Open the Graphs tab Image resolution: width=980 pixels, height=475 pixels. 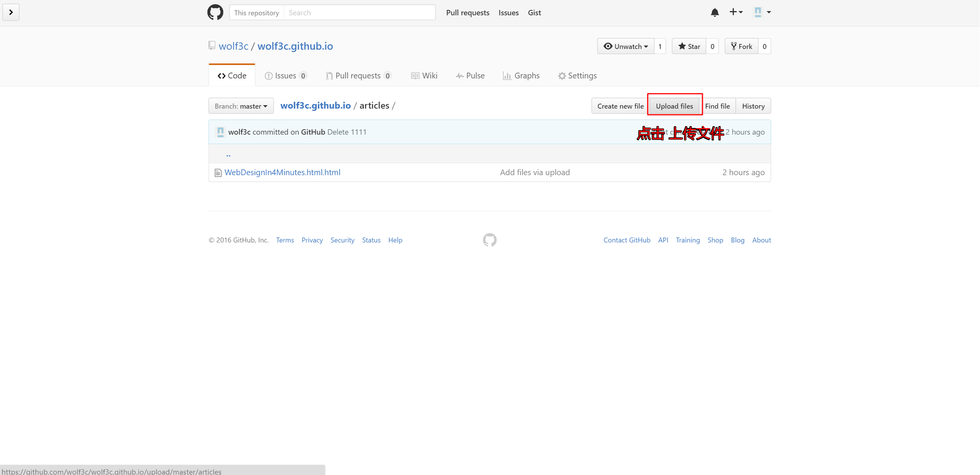pos(521,76)
